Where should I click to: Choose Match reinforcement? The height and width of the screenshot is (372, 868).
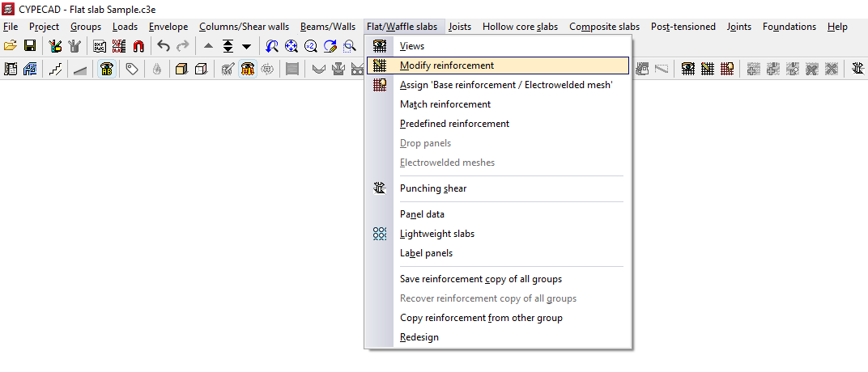(497, 104)
